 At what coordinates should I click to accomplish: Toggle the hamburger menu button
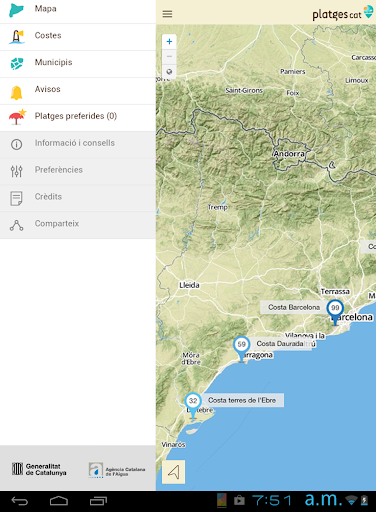[x=167, y=14]
